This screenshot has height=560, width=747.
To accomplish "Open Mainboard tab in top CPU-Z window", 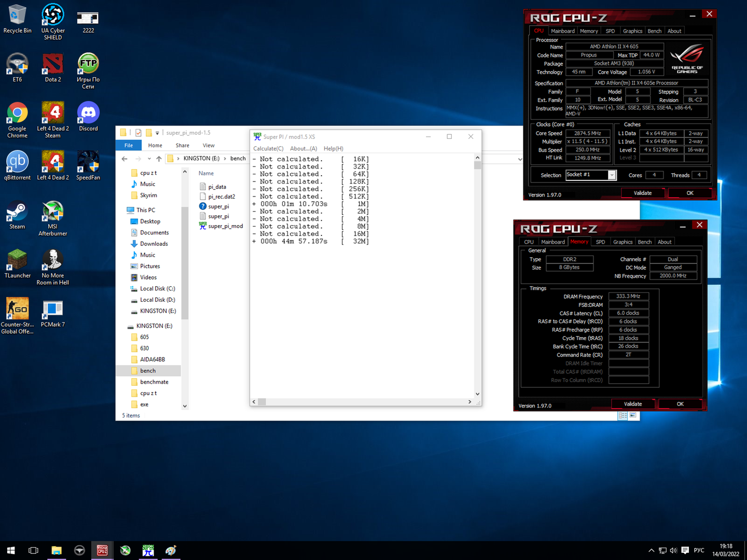I will [x=562, y=31].
